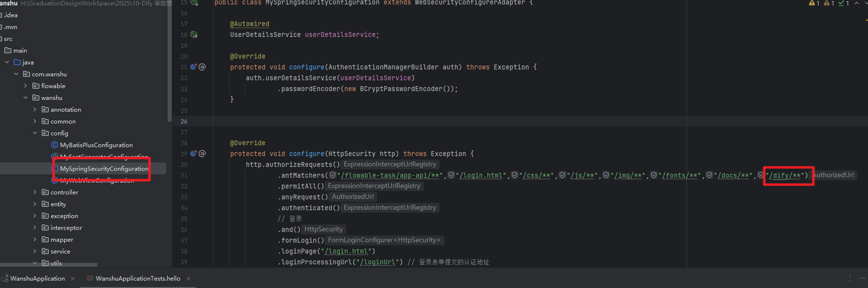
Task: Expand the controller package folder
Action: (x=35, y=192)
